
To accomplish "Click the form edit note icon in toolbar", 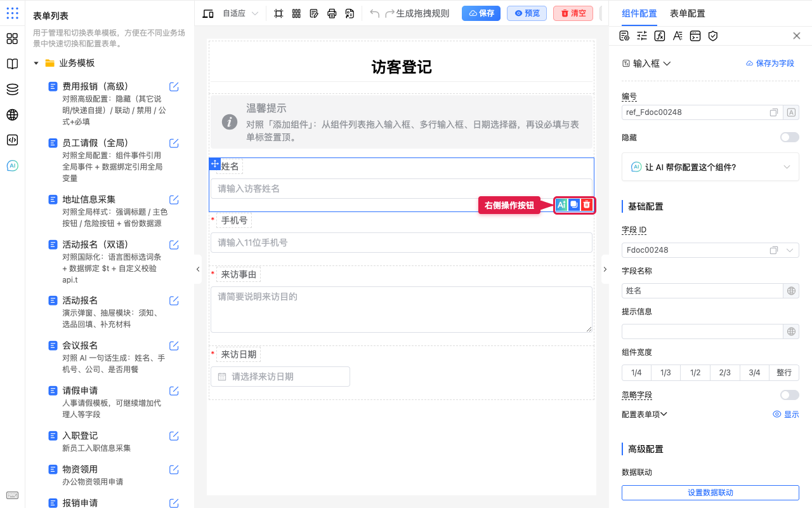I will [x=314, y=13].
